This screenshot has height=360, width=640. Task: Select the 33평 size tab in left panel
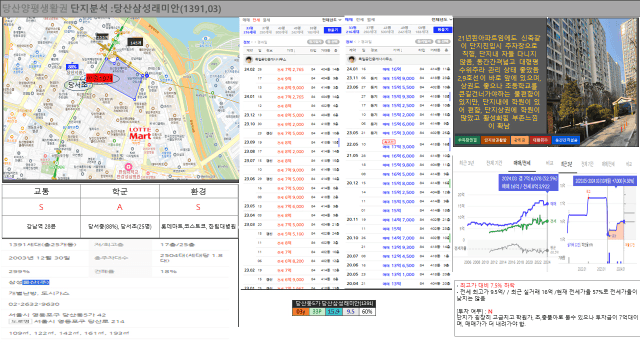click(249, 30)
